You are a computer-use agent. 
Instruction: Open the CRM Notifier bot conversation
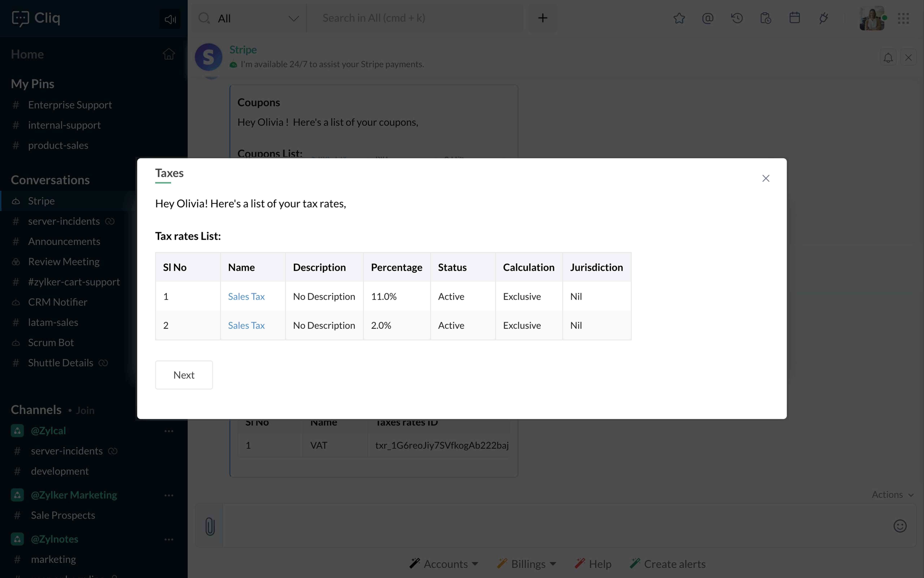(x=58, y=302)
